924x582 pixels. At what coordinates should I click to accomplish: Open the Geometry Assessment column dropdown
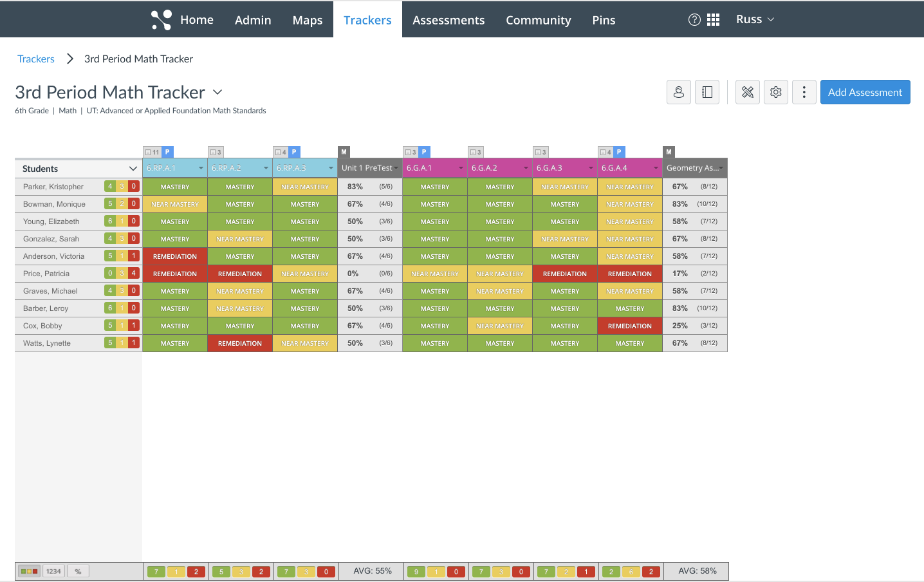coord(721,168)
